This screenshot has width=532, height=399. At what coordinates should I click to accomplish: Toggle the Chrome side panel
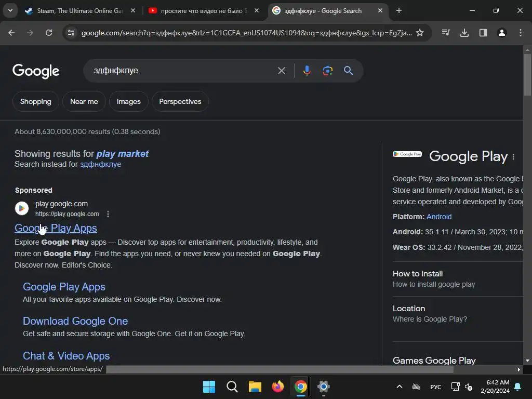pyautogui.click(x=483, y=33)
